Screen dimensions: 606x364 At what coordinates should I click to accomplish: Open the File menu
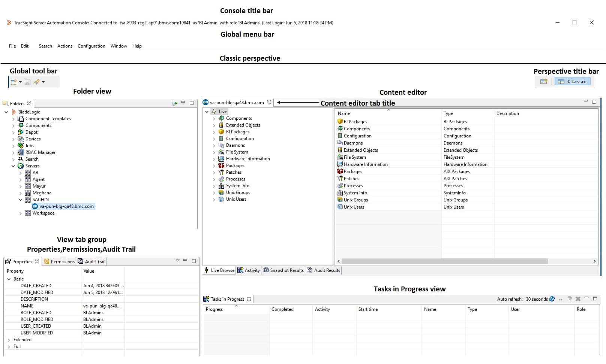(12, 46)
